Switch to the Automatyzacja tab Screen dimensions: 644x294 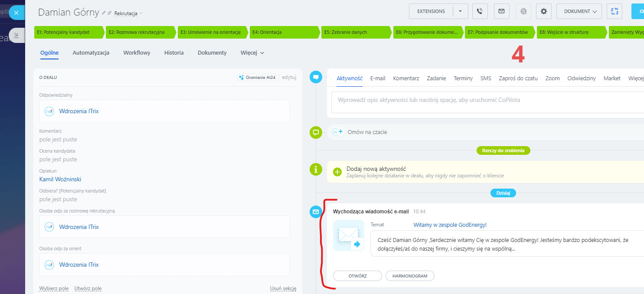pos(91,53)
